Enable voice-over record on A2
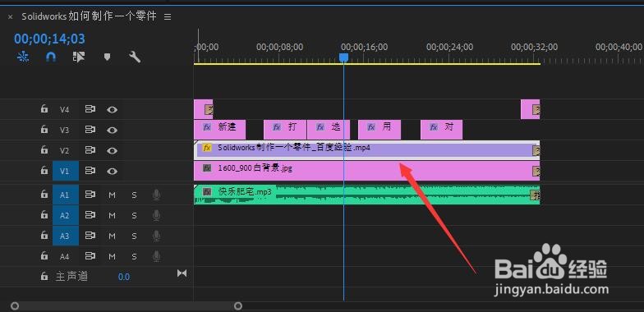Screen dimensions: 644x312 156,215
